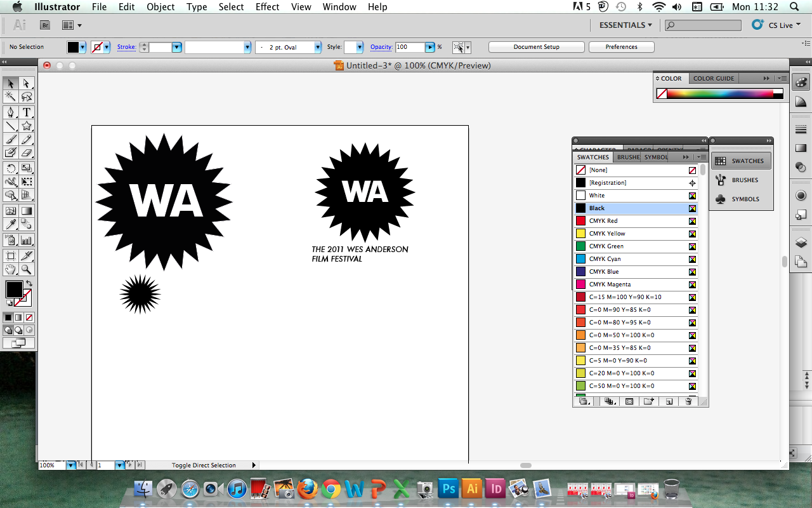Open the stroke color dropdown in control bar
812x508 pixels.
pyautogui.click(x=107, y=47)
